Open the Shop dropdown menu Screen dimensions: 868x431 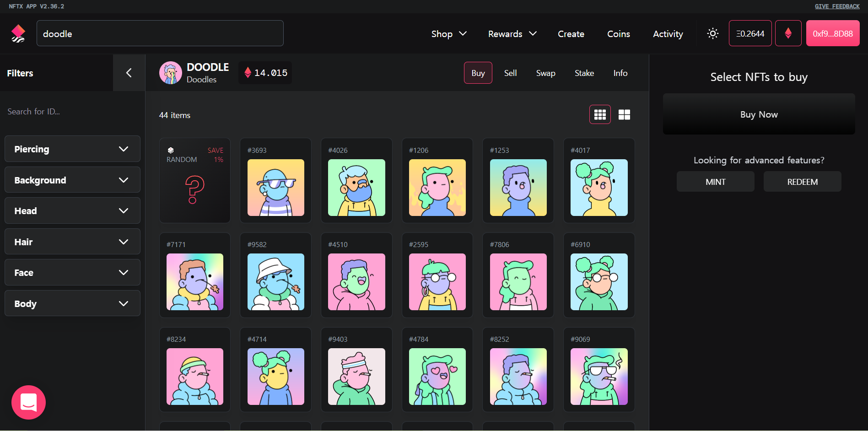coord(448,34)
